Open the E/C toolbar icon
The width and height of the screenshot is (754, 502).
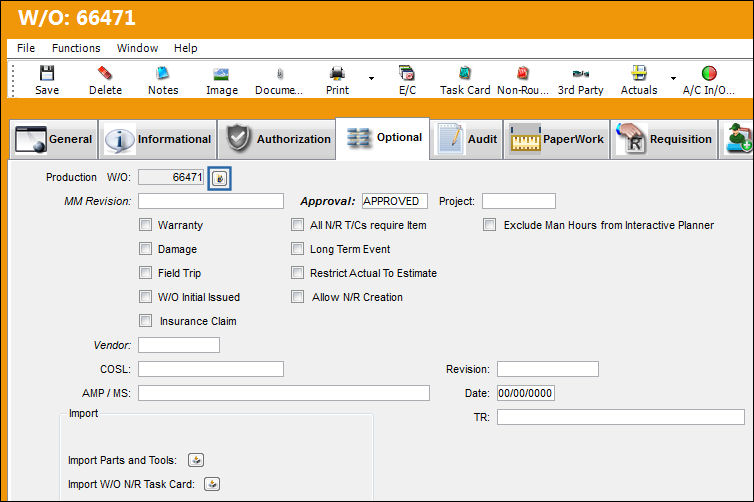click(x=407, y=74)
